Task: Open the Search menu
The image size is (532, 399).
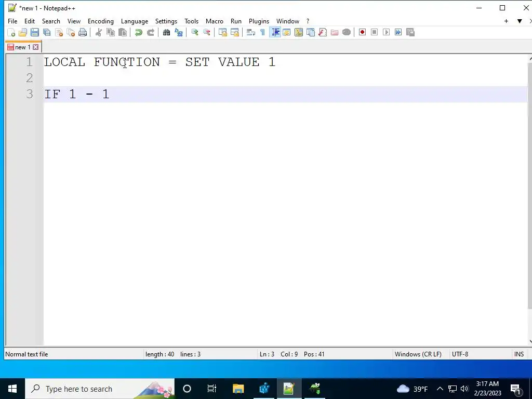Action: point(51,21)
